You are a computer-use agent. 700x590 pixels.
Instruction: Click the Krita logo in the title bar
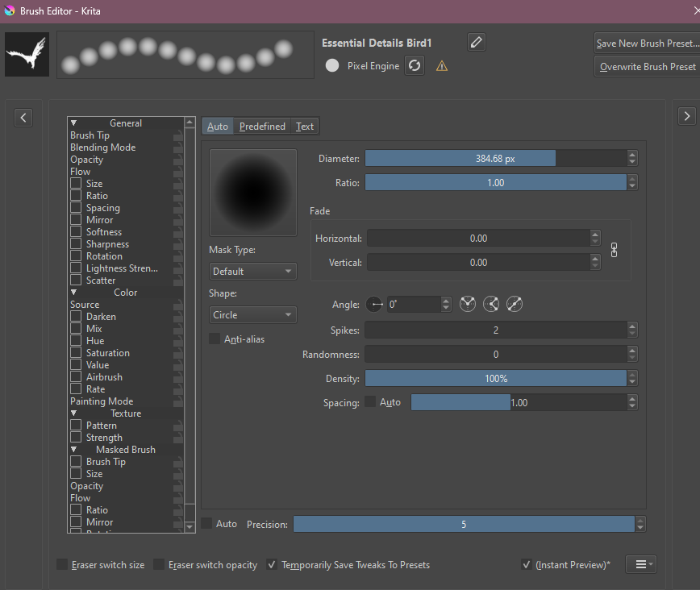pos(10,11)
